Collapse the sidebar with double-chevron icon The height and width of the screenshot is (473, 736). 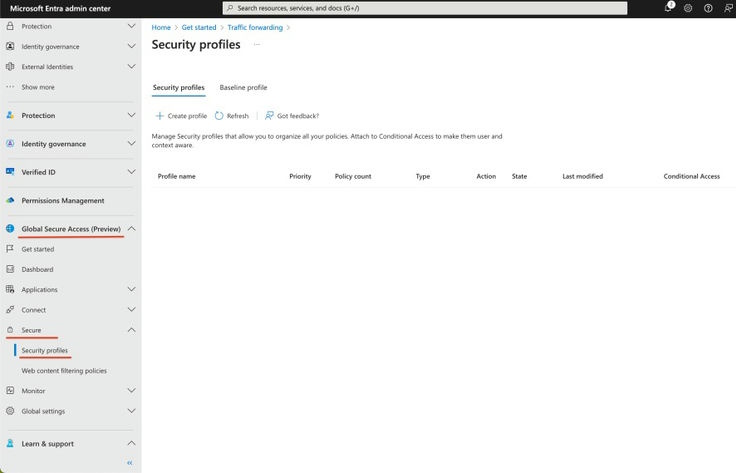point(130,463)
